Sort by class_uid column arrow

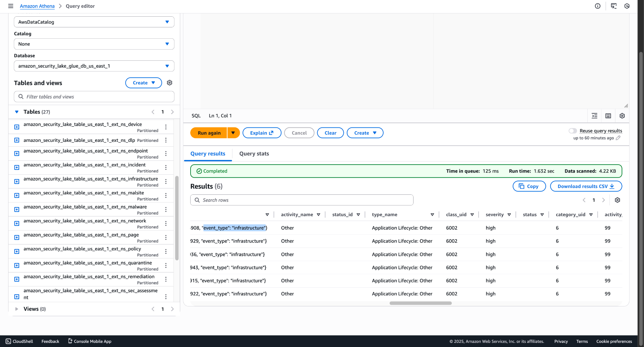tap(472, 215)
